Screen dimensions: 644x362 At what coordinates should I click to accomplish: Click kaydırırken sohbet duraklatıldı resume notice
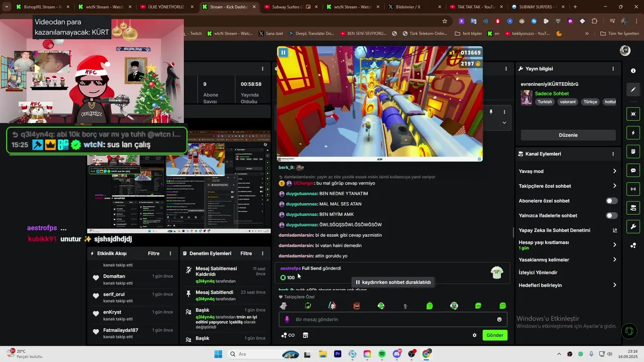pos(393,282)
